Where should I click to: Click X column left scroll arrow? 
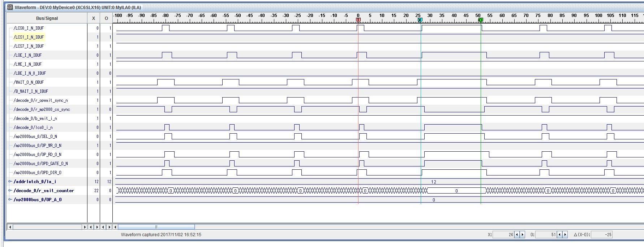point(91,227)
